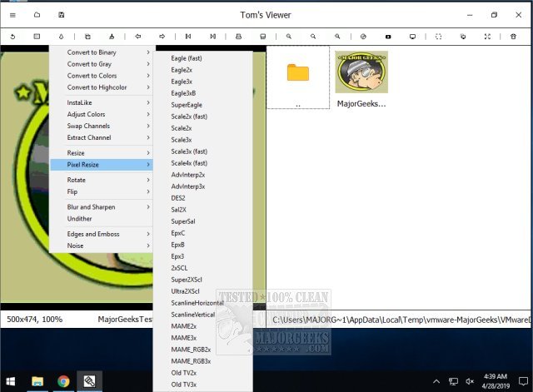Choose EpxB scaling option
This screenshot has height=392, width=533.
pyautogui.click(x=203, y=245)
